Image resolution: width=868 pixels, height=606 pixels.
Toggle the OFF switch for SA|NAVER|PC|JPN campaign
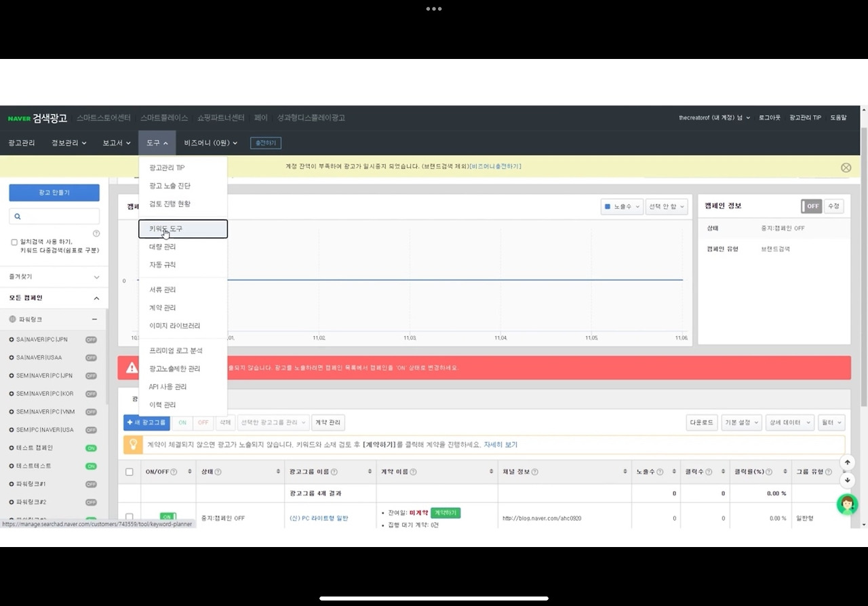click(x=91, y=340)
